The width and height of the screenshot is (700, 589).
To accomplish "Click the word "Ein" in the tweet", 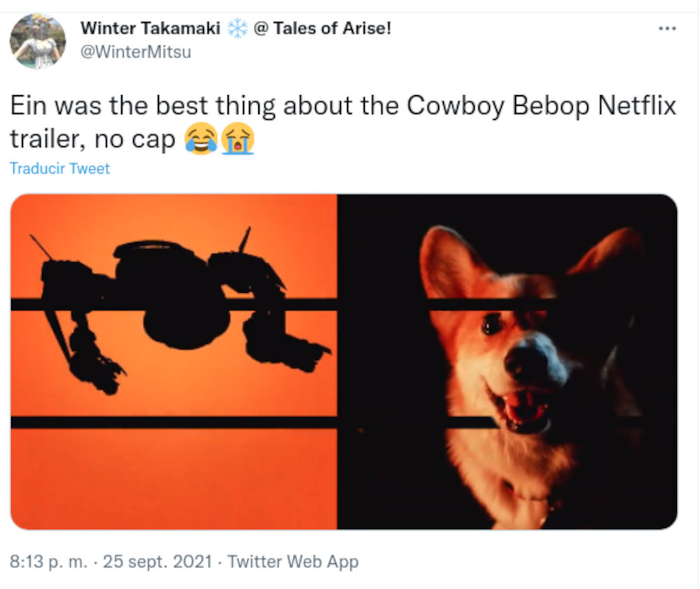I will pos(29,106).
